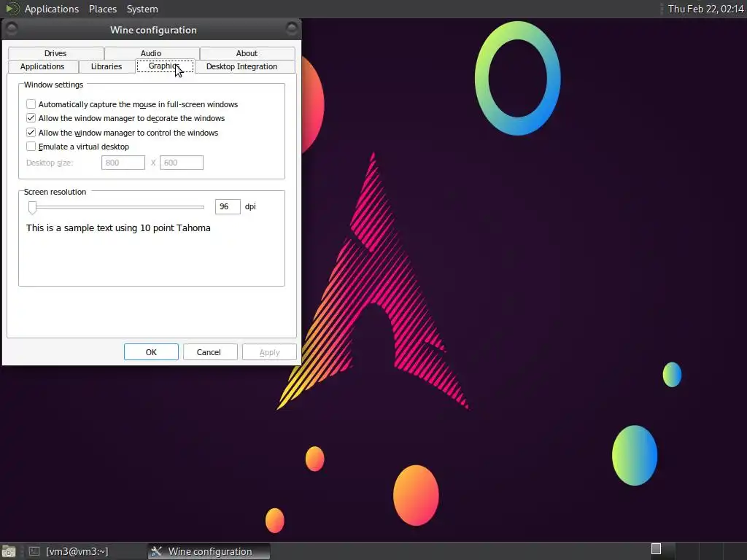Click the show desktop icon in bottom panel
The height and width of the screenshot is (560, 747).
(9, 551)
